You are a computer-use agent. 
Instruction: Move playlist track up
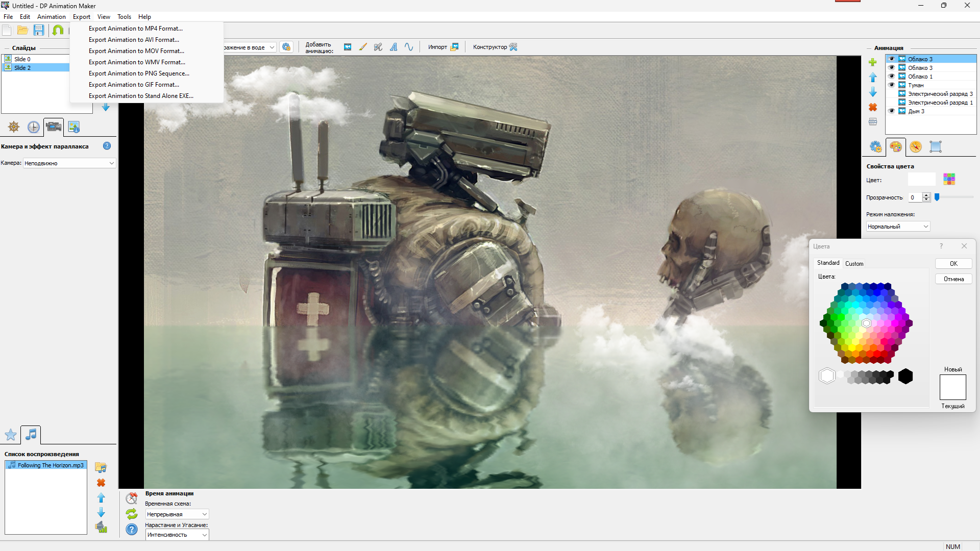point(101,497)
